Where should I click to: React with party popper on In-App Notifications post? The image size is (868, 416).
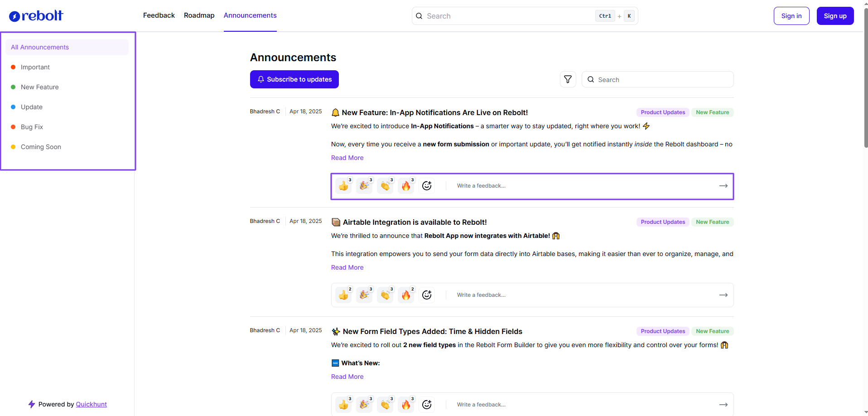365,185
